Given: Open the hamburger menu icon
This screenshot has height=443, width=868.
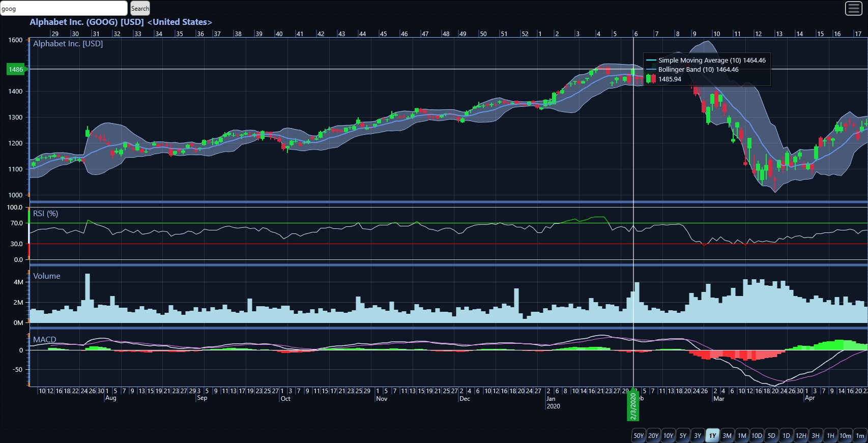Looking at the screenshot, I should (x=853, y=8).
